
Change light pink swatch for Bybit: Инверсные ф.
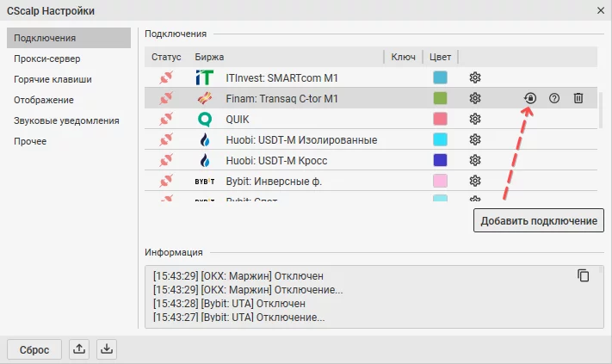click(440, 181)
